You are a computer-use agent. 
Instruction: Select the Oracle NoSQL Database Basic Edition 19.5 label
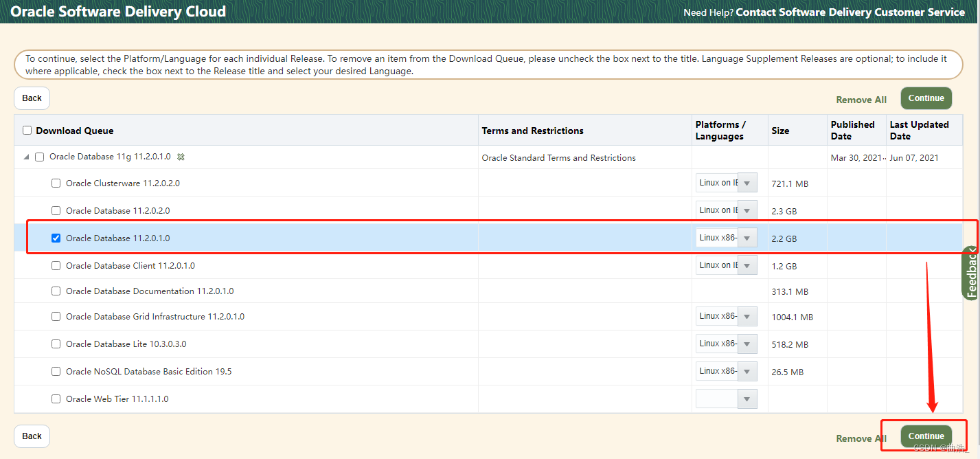tap(149, 372)
